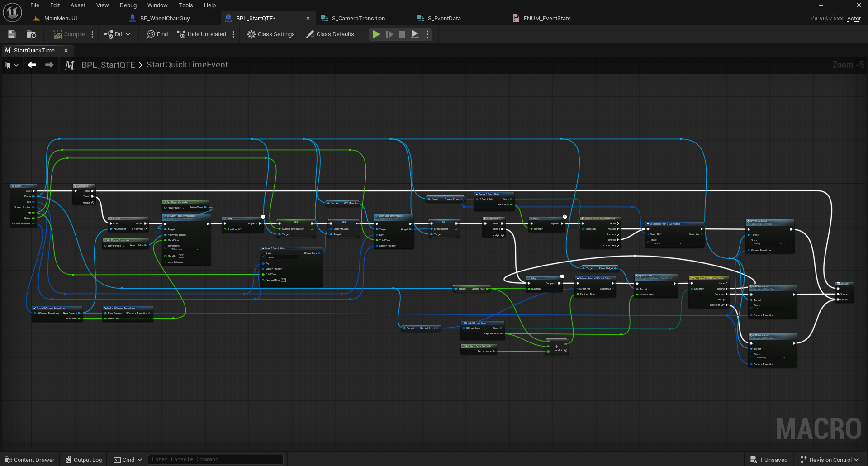This screenshot has width=868, height=466.
Task: Start Play in editor
Action: 376,34
